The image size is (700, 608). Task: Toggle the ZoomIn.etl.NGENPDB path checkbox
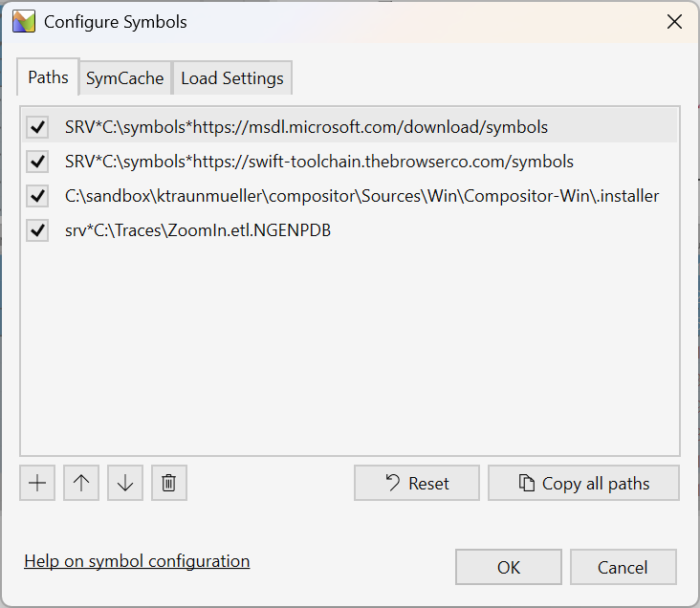pyautogui.click(x=37, y=230)
